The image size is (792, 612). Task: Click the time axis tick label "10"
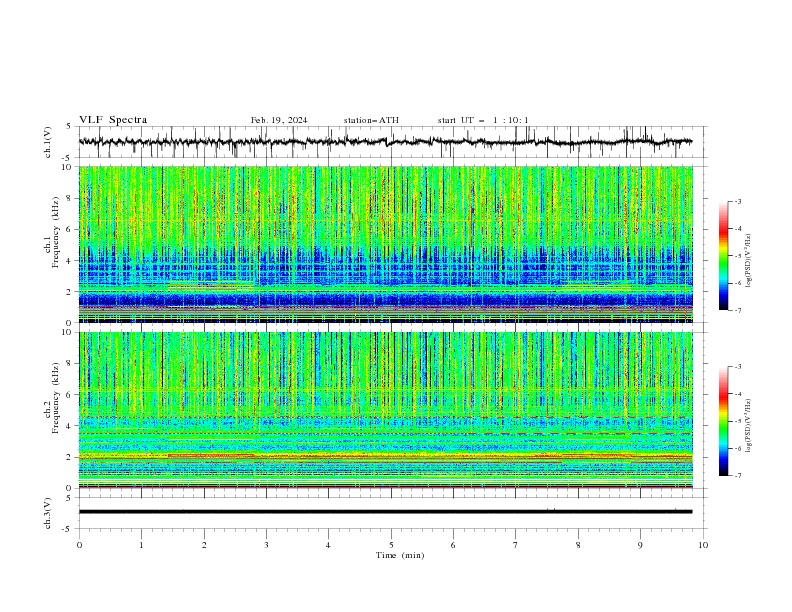coord(703,545)
